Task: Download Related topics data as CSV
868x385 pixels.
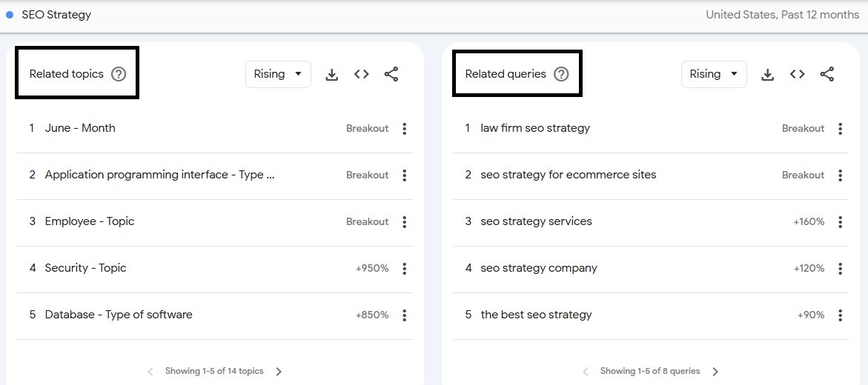Action: [331, 75]
